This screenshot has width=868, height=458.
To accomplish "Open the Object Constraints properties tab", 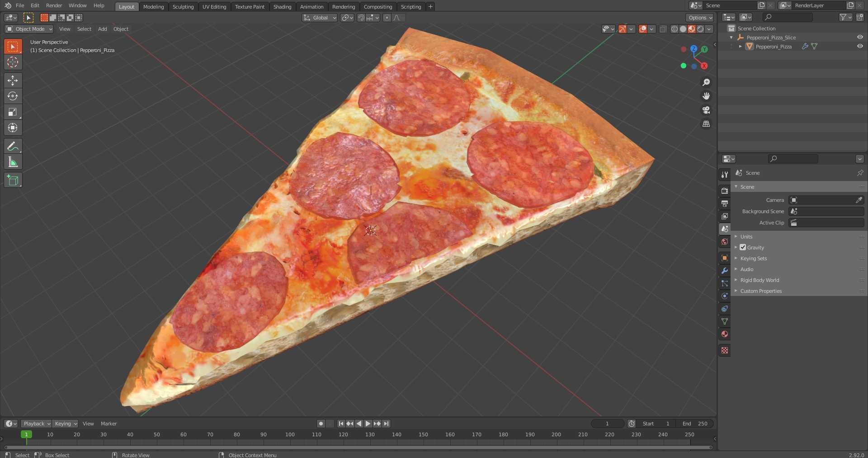I will [x=725, y=309].
